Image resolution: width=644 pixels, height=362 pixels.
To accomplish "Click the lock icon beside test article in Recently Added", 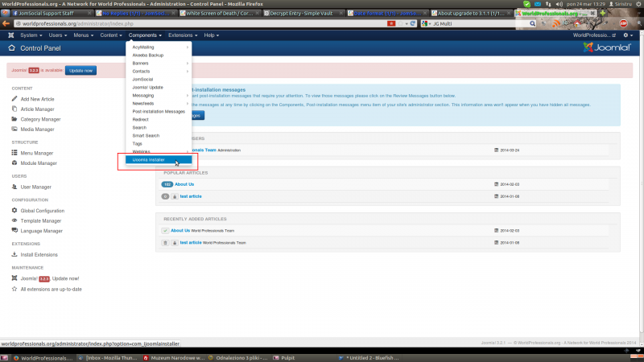I will tap(174, 243).
